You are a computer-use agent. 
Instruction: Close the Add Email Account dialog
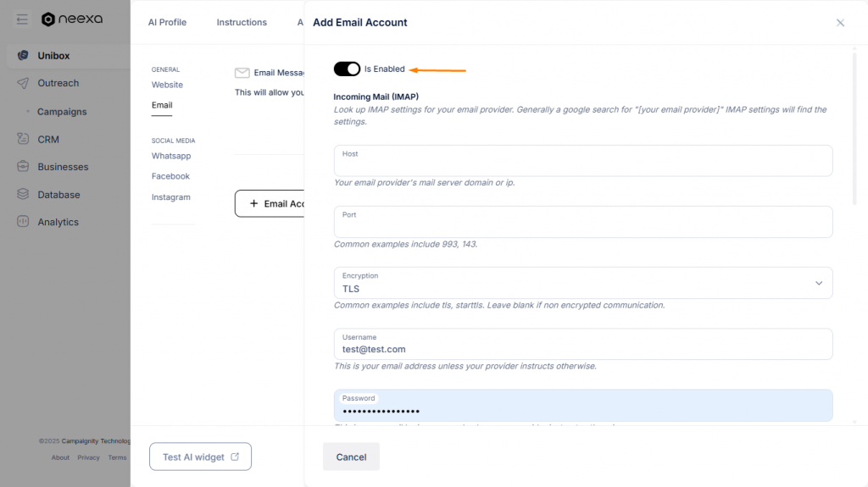pos(840,23)
